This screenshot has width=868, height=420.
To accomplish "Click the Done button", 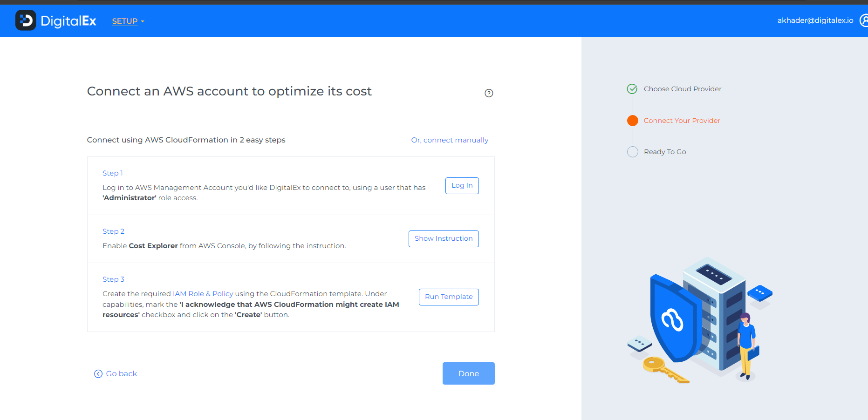I will click(469, 373).
